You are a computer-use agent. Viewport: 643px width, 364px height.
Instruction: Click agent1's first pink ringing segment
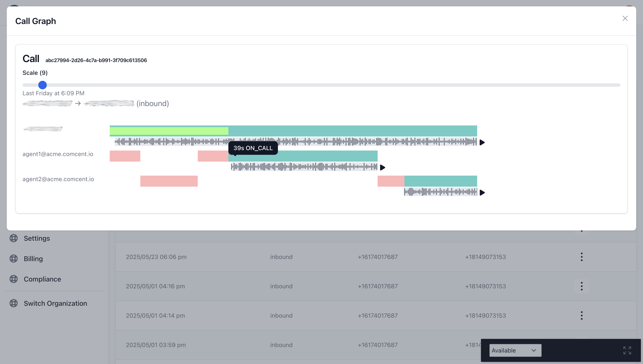pos(125,156)
